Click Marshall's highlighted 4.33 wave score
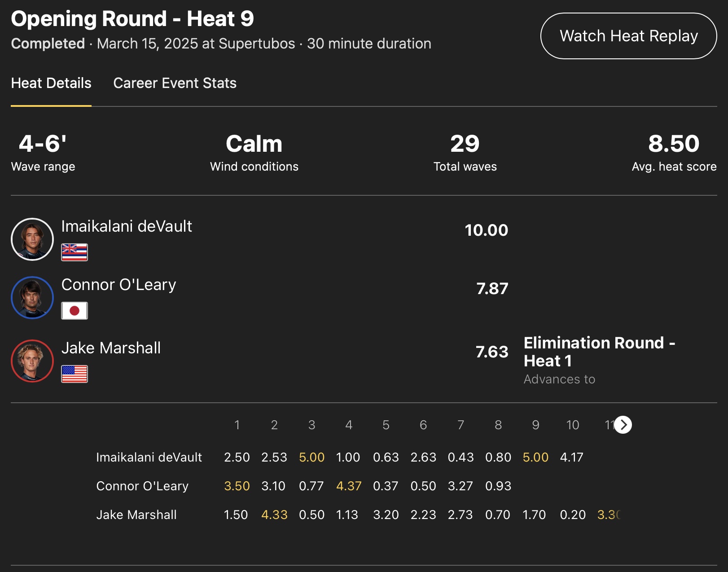This screenshot has height=572, width=728. pos(274,515)
